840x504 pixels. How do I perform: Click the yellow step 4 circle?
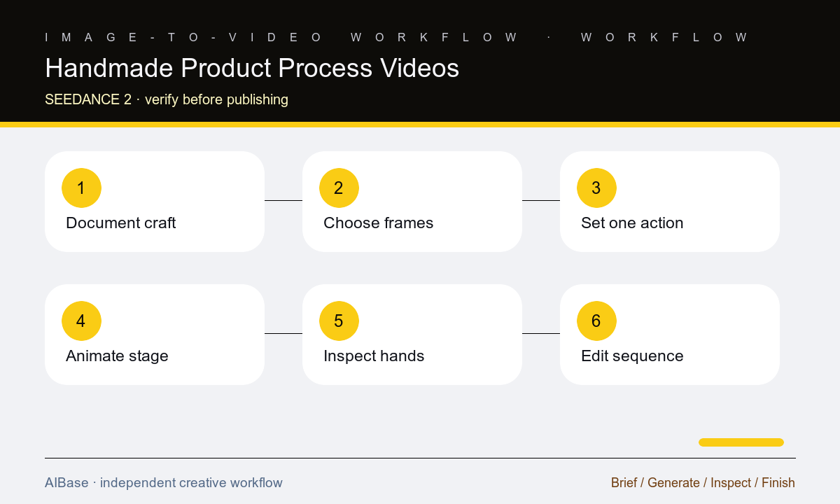click(81, 321)
